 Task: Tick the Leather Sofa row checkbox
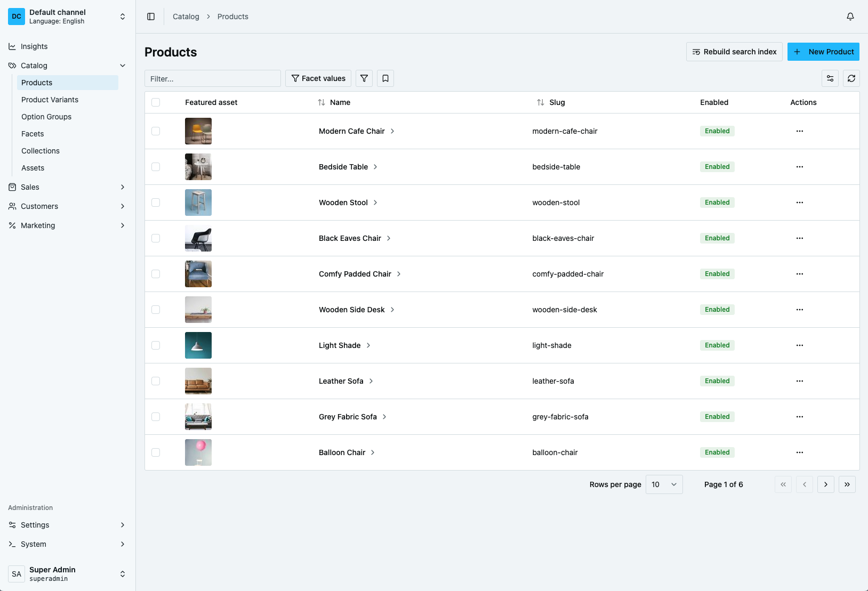click(x=156, y=381)
